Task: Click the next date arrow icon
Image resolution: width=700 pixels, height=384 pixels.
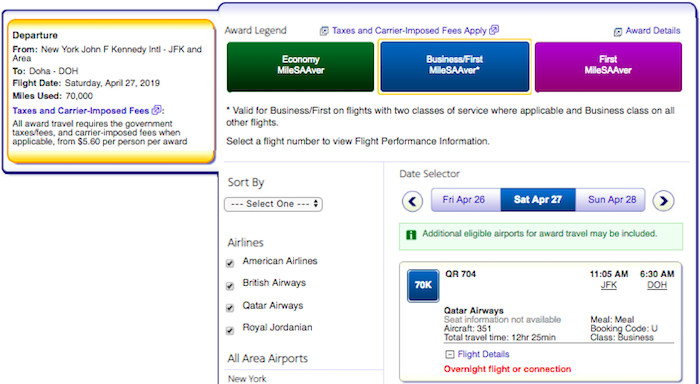Action: [663, 201]
